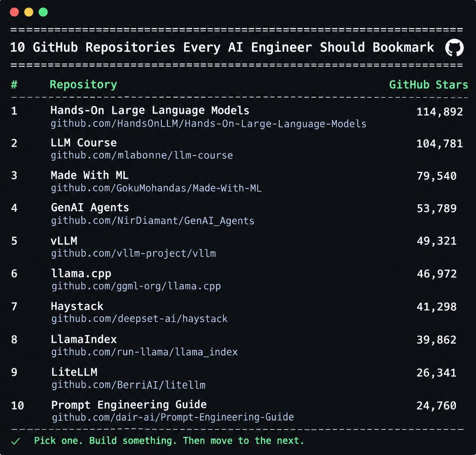Click the star count 114,892
The width and height of the screenshot is (476, 455).
[x=440, y=112]
